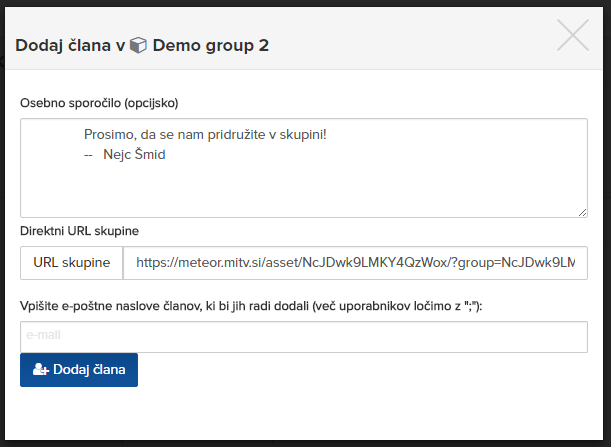Image resolution: width=611 pixels, height=447 pixels.
Task: Click the add-user icon on Dodaj člana button
Action: click(x=41, y=369)
